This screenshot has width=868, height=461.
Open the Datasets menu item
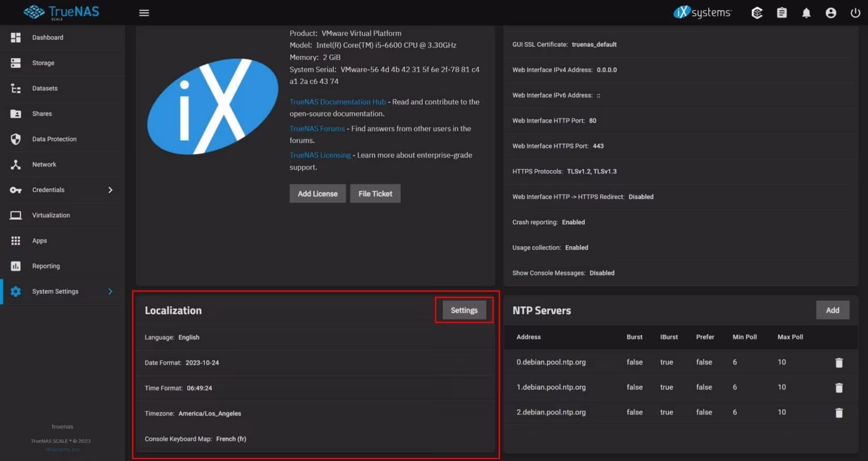click(x=62, y=88)
